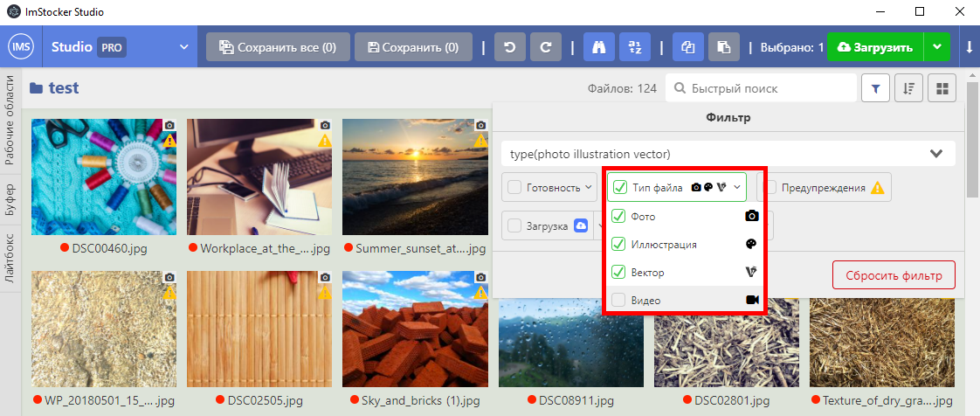
Task: Click warning triangle on Summer_sunset thumbnail
Action: click(x=480, y=141)
